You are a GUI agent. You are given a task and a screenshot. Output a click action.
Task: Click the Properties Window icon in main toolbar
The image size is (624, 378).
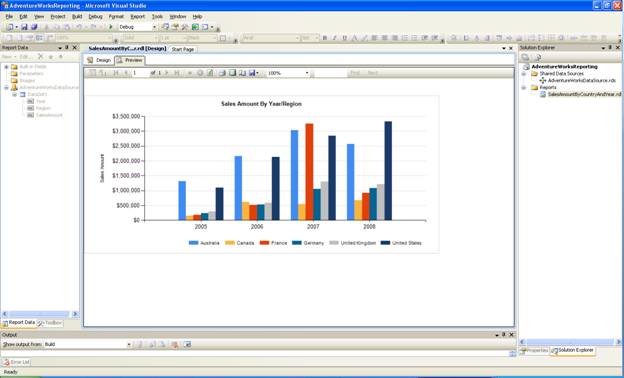pos(176,27)
